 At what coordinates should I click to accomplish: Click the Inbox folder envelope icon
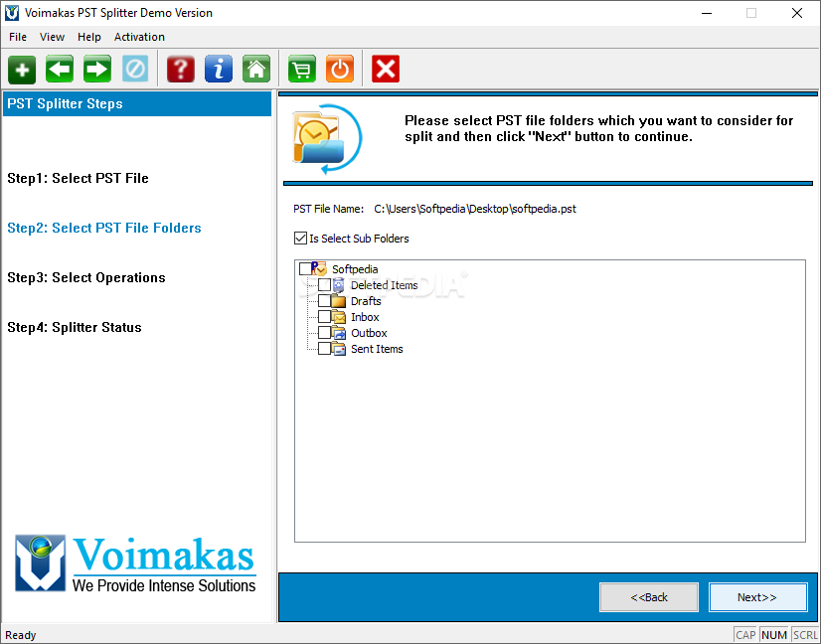click(338, 317)
